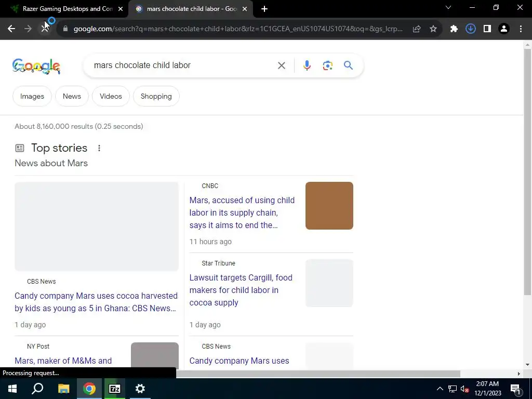
Task: Close the Razer Gaming Desktops tab
Action: [x=121, y=9]
